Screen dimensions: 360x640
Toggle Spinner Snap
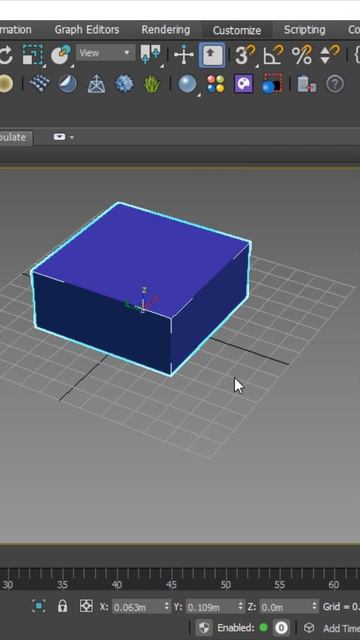pos(329,54)
